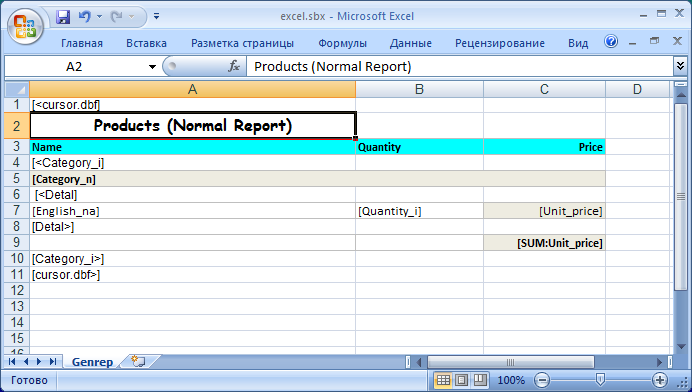692x392 pixels.
Task: Select all cells with corner button
Action: 17,89
